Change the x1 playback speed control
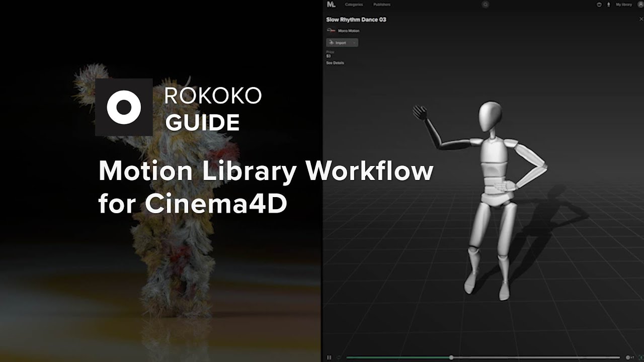Viewport: 644px width, 362px height. pyautogui.click(x=630, y=357)
